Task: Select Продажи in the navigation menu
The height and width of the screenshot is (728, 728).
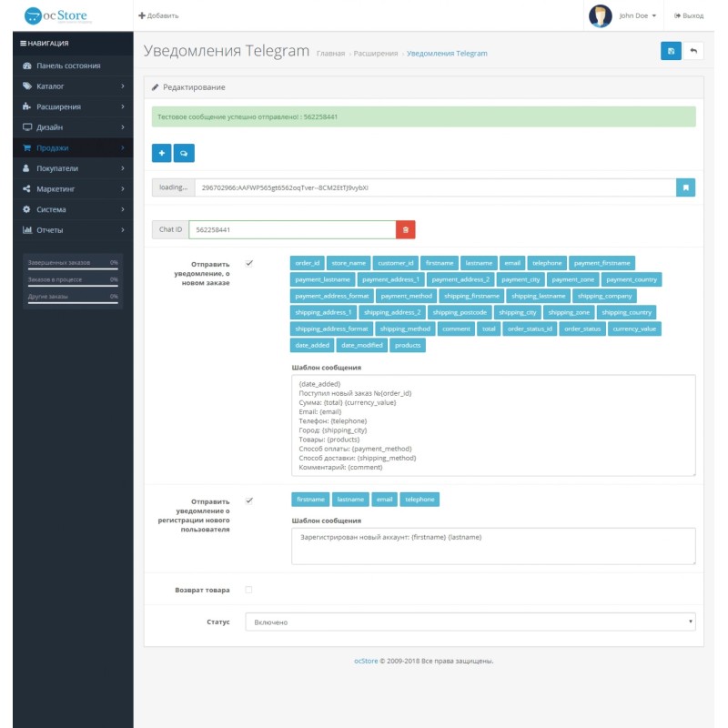Action: [x=73, y=147]
